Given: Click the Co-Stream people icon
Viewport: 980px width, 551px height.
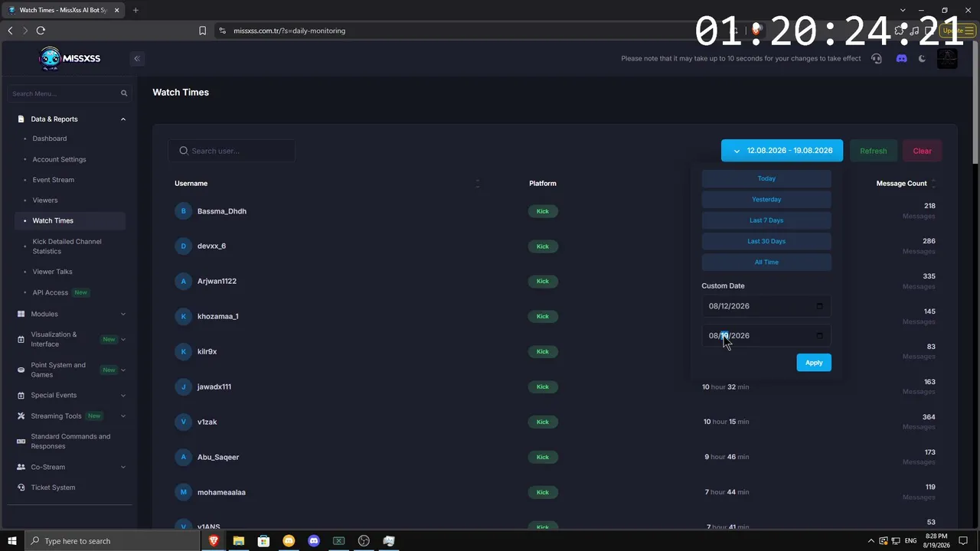Looking at the screenshot, I should (x=21, y=467).
